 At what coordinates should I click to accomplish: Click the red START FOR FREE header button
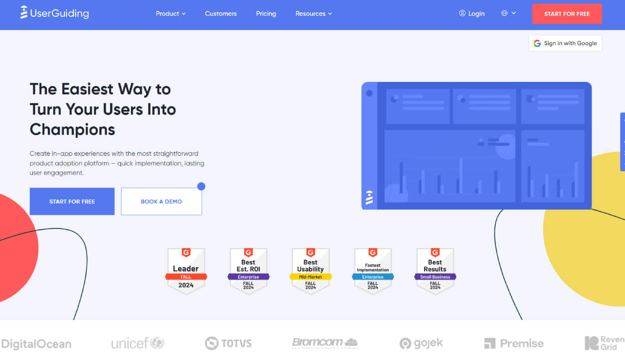click(567, 14)
